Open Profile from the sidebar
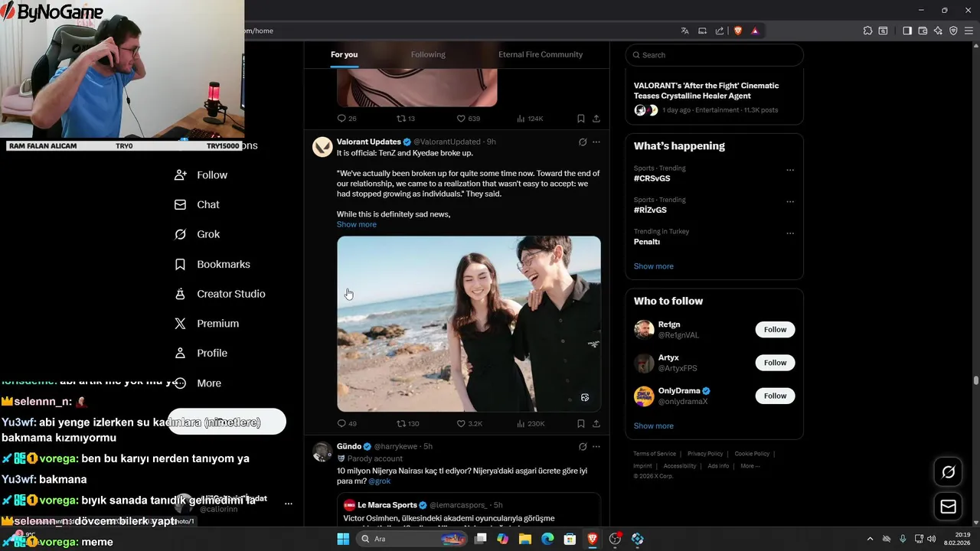Image resolution: width=980 pixels, height=551 pixels. [201, 354]
